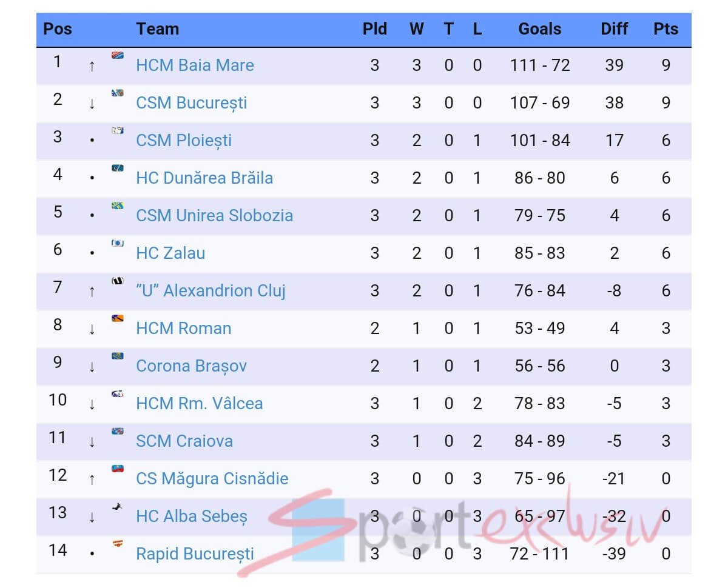Click the down arrow beside HC Alba Sebeș
This screenshot has width=728, height=588.
click(92, 517)
